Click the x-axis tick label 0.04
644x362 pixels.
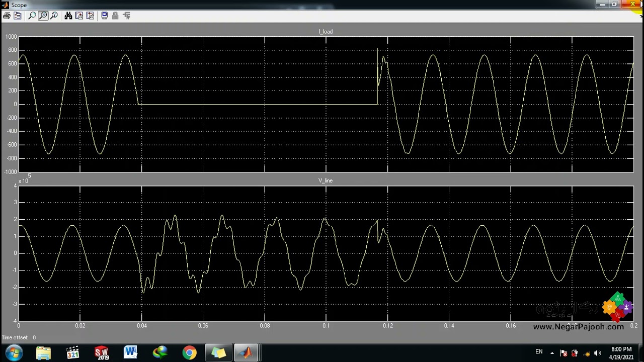tap(142, 326)
